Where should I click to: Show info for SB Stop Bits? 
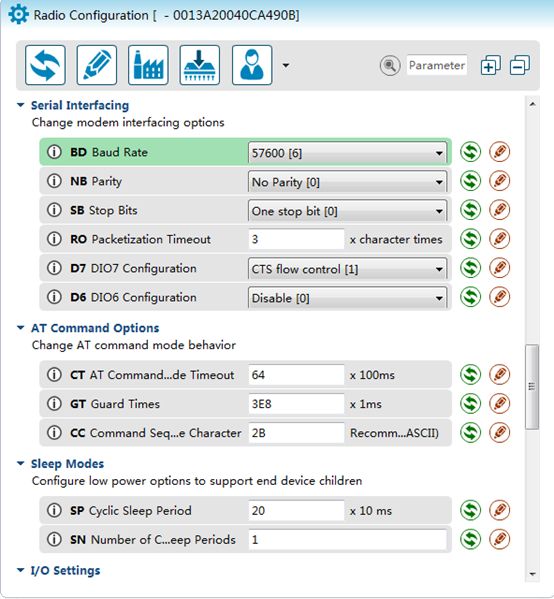click(x=54, y=210)
